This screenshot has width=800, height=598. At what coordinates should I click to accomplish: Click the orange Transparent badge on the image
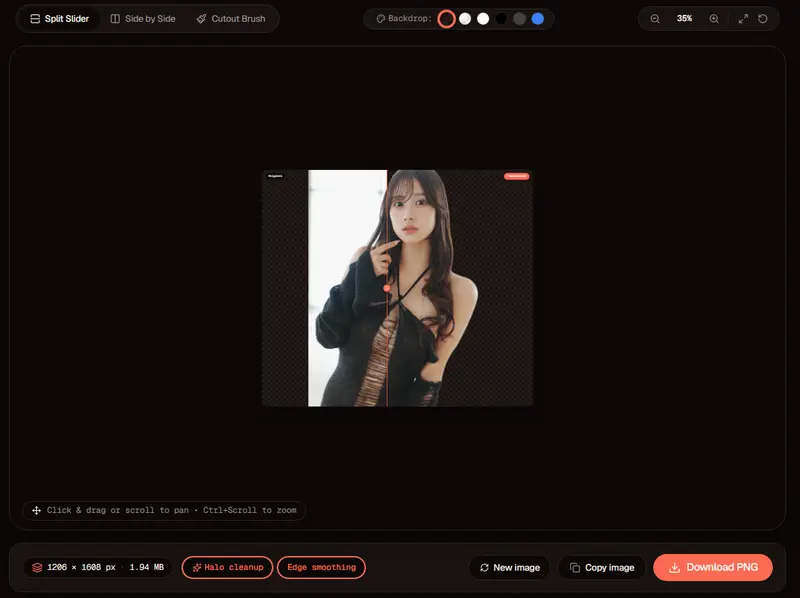pos(516,176)
